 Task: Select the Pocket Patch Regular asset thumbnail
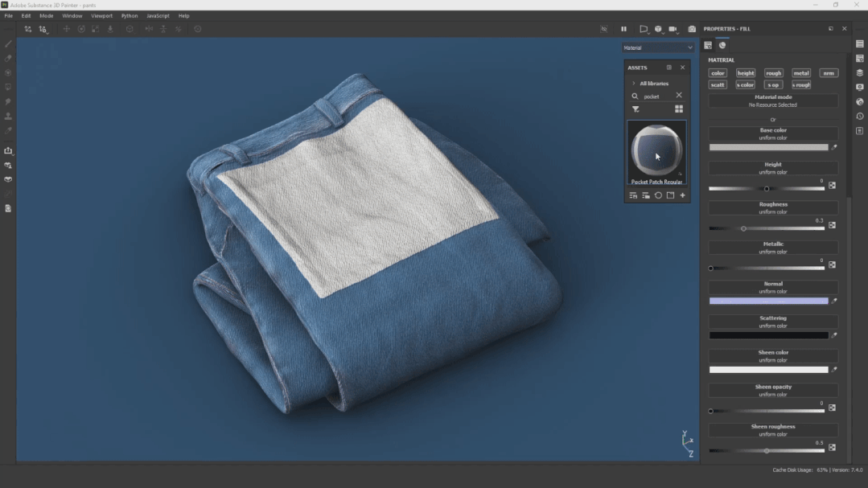(x=656, y=153)
